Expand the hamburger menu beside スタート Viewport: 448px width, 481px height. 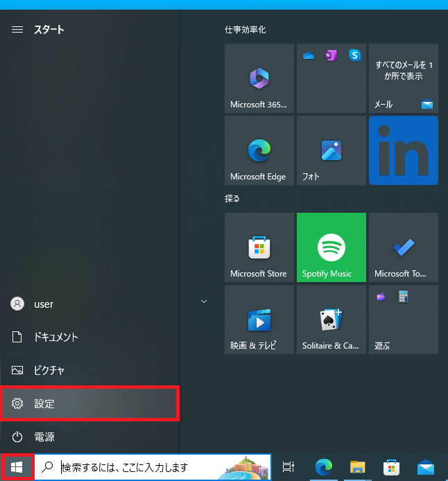coord(18,30)
